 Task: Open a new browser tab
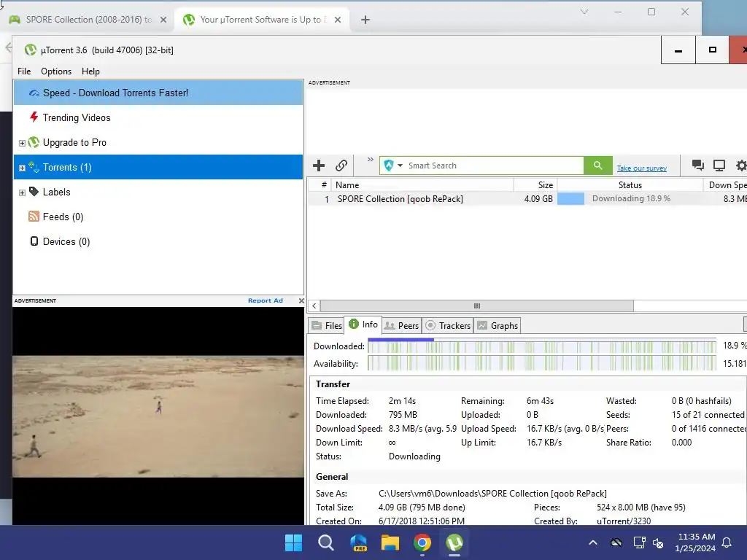point(365,20)
